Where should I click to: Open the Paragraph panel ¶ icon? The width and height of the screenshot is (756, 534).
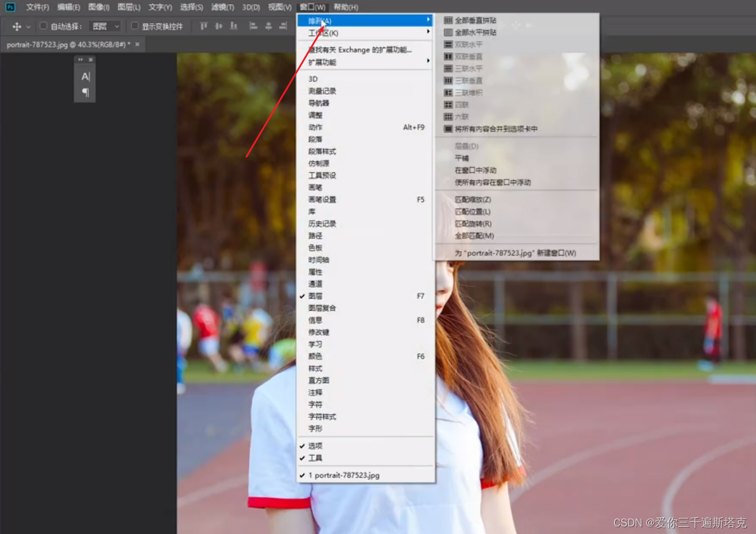(85, 92)
